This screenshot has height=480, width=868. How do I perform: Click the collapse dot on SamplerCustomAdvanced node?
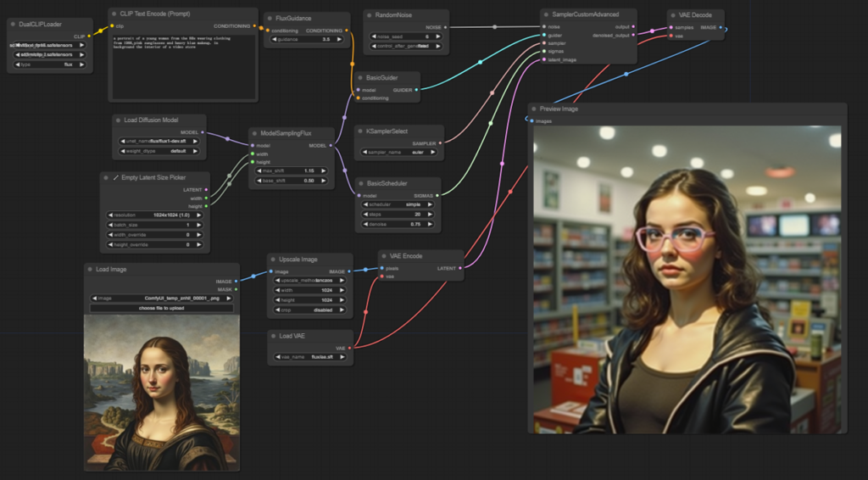pyautogui.click(x=545, y=14)
